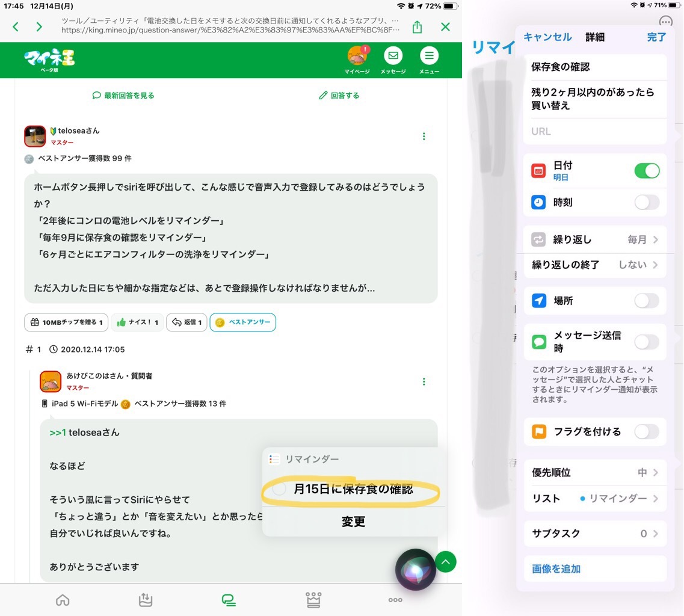Click the ベストアンサー獲得数 99 件 text
The image size is (684, 616).
[x=85, y=158]
